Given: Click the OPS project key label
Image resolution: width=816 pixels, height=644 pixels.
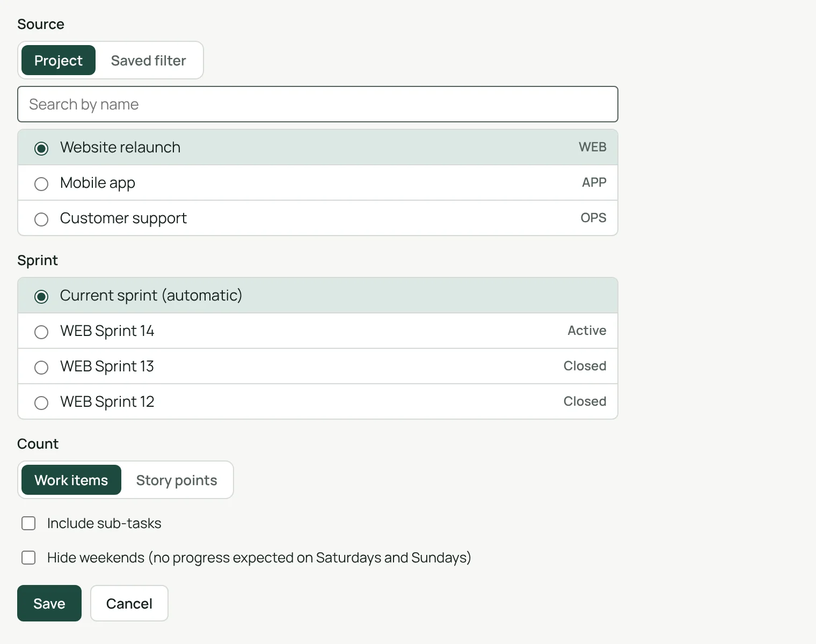Looking at the screenshot, I should (x=593, y=218).
